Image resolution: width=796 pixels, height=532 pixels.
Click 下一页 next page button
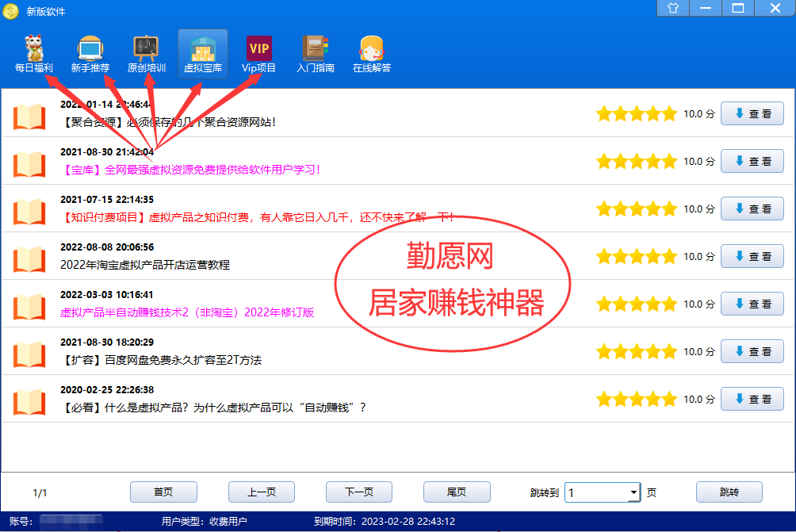tap(359, 492)
